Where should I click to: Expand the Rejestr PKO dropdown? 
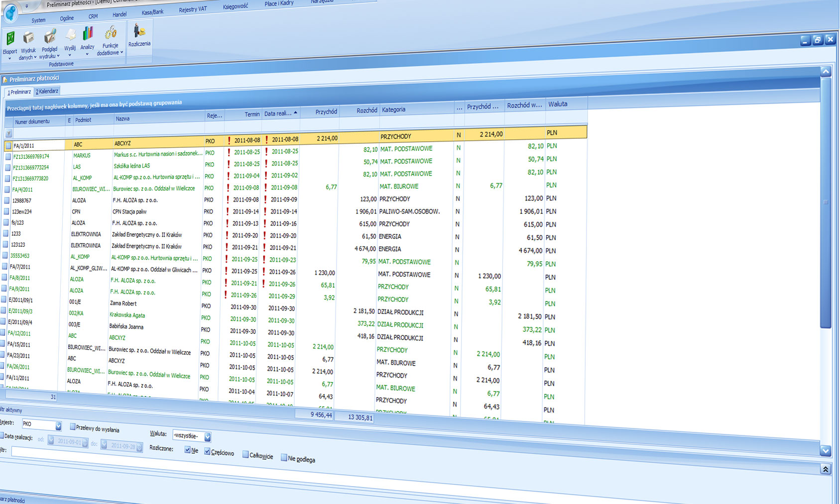pos(58,426)
